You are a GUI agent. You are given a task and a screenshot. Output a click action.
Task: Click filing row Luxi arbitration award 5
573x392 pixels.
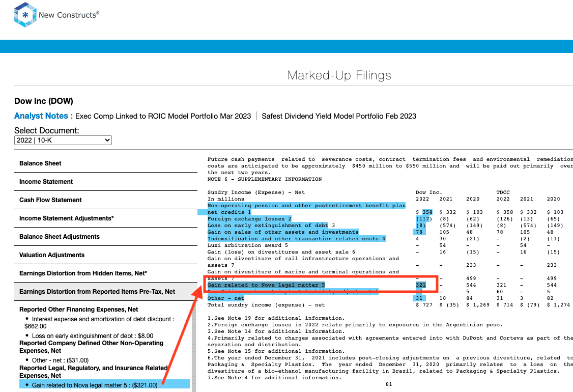248,245
